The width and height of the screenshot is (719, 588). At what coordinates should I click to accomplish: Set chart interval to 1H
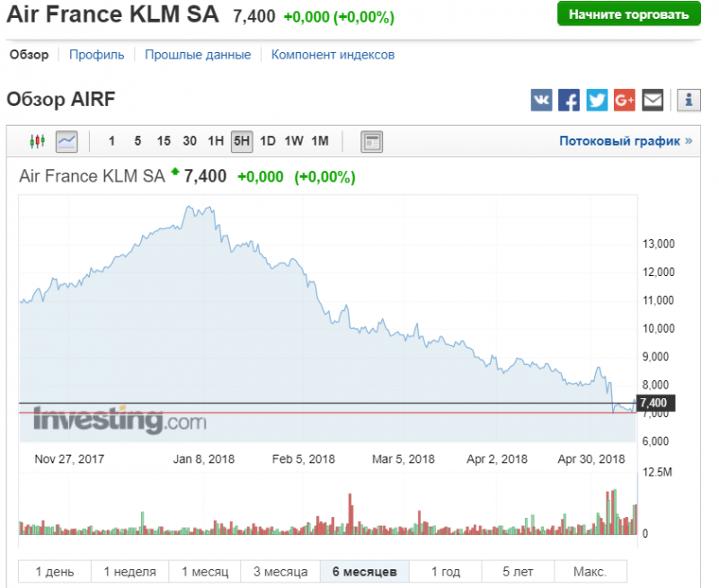[216, 141]
